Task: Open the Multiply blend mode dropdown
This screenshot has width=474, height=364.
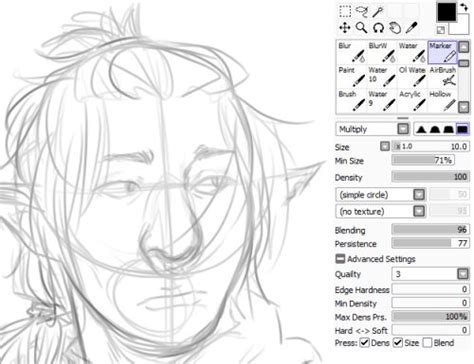Action: [403, 129]
